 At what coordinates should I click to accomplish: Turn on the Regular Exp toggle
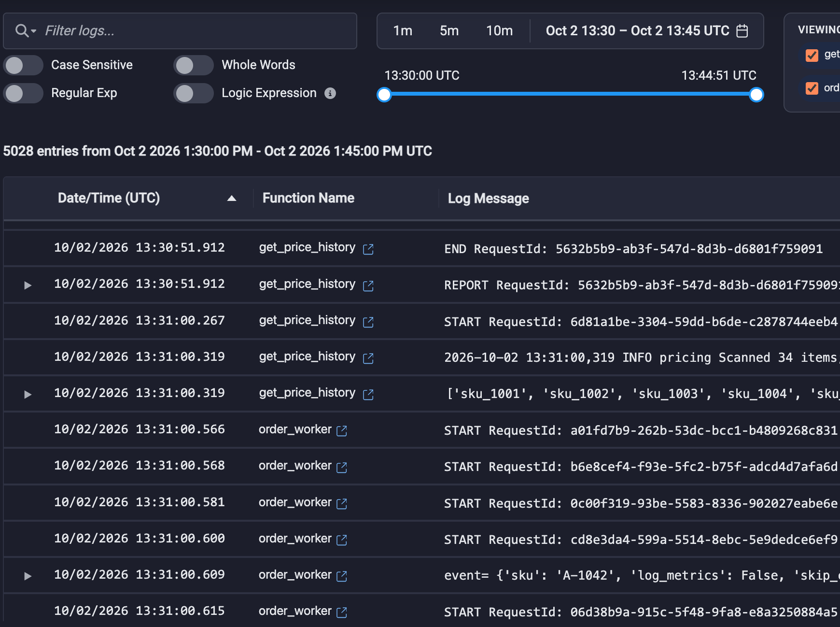point(23,93)
